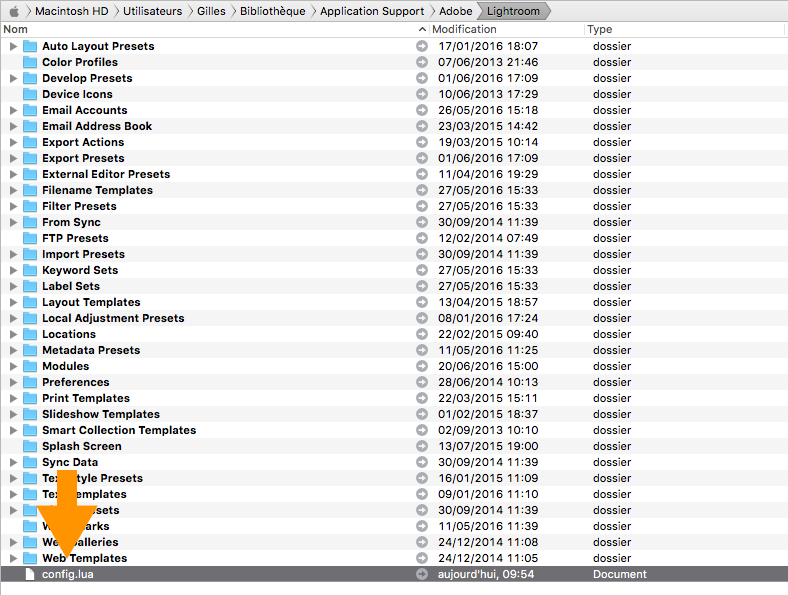This screenshot has width=788, height=595.
Task: Expand the Import Presets folder
Action: coord(13,254)
